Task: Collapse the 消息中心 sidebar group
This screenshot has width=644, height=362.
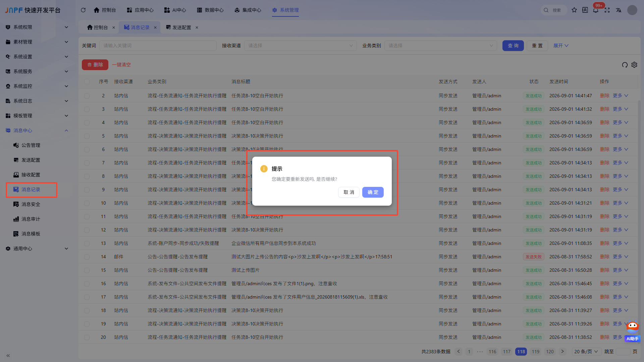Action: click(x=37, y=131)
